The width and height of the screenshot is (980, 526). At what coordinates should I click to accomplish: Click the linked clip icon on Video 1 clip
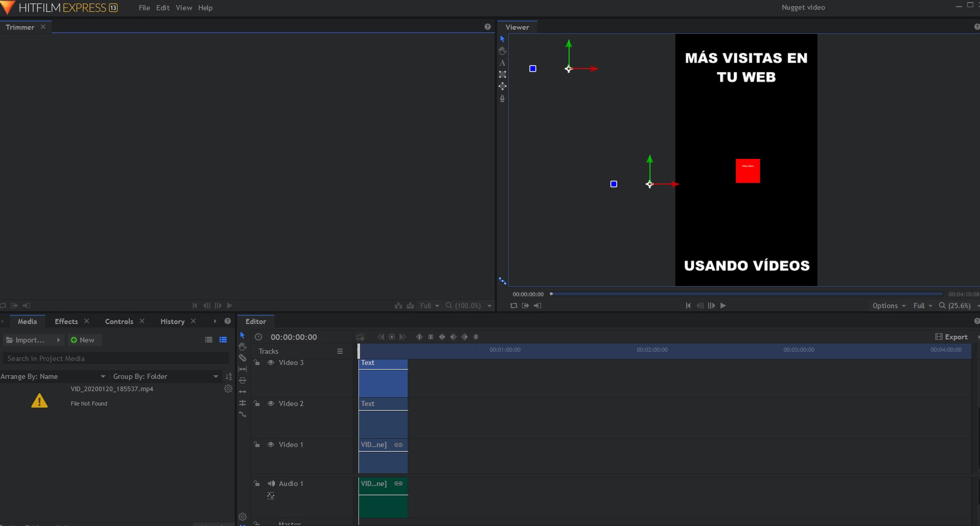click(x=398, y=445)
